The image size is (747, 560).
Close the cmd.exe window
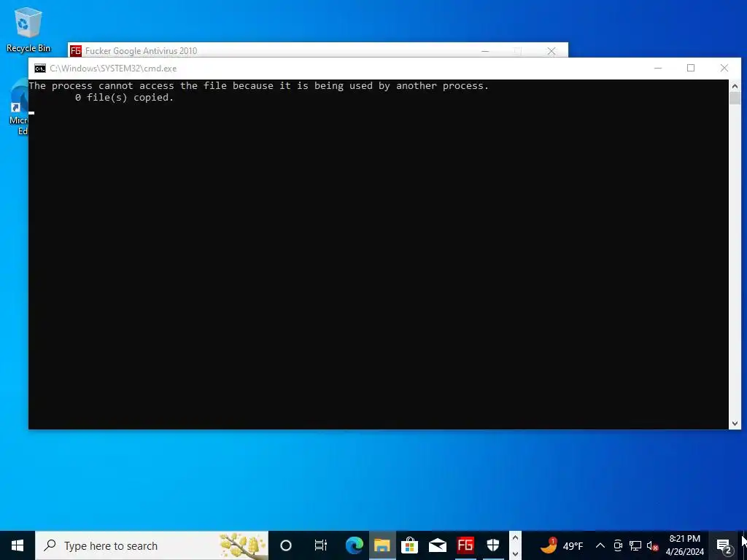[724, 68]
